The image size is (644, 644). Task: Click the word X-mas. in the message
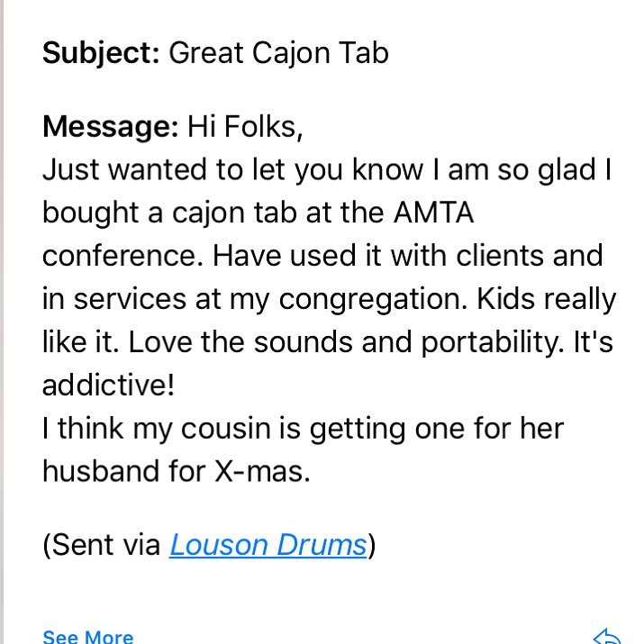tap(262, 471)
